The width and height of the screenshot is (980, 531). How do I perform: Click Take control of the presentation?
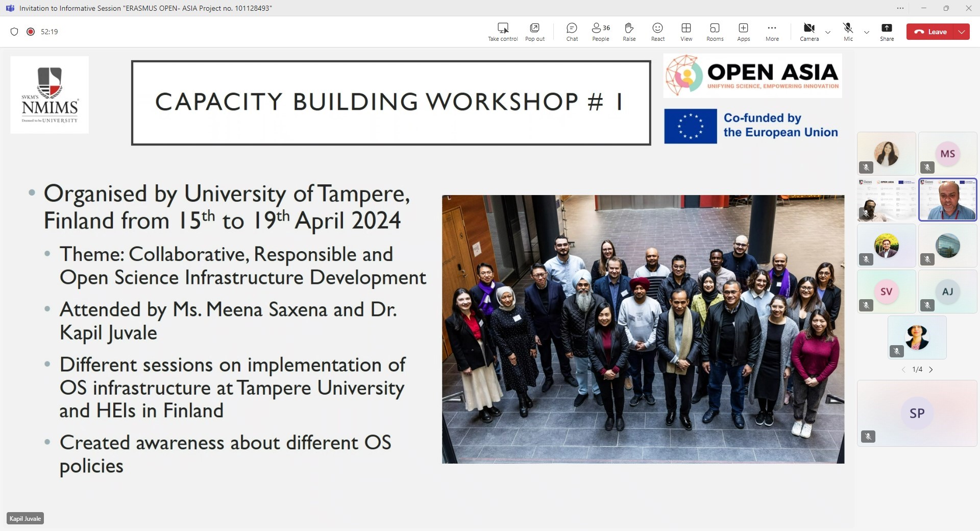(503, 32)
